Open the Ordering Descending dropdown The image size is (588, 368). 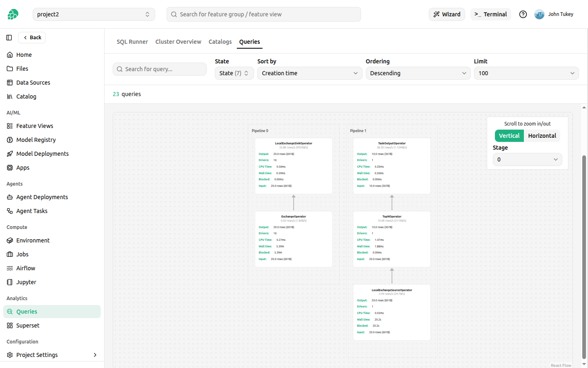pyautogui.click(x=418, y=73)
